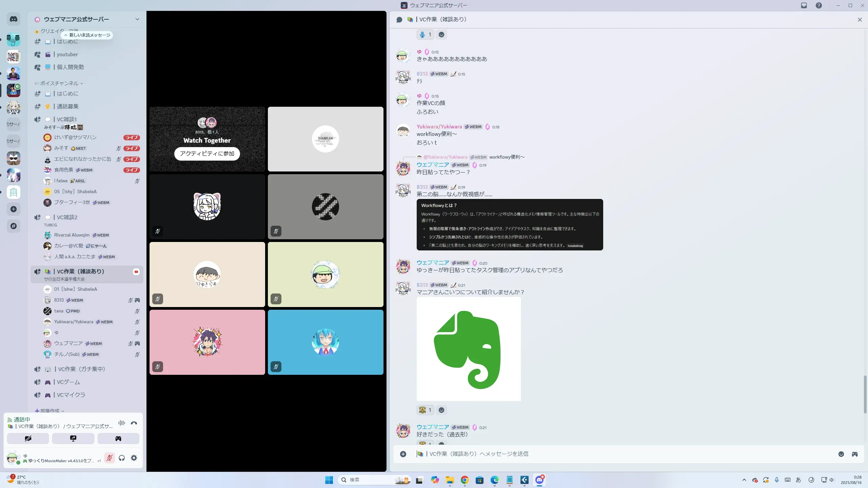Viewport: 868px width, 488px height.
Task: Open the VCゲーム voice channel
Action: click(68, 382)
